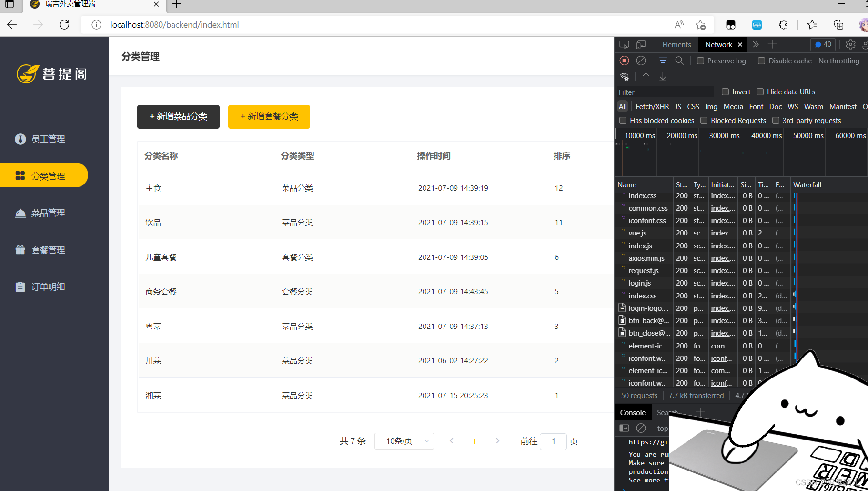Filter network requests by Img
Screen dimensions: 868x491
coord(711,107)
